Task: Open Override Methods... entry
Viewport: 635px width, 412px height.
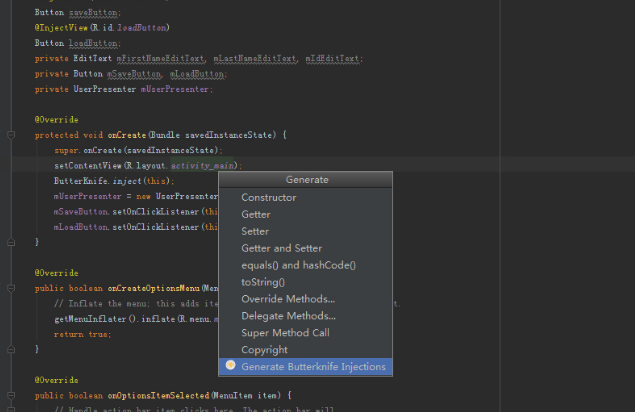Action: click(x=305, y=299)
